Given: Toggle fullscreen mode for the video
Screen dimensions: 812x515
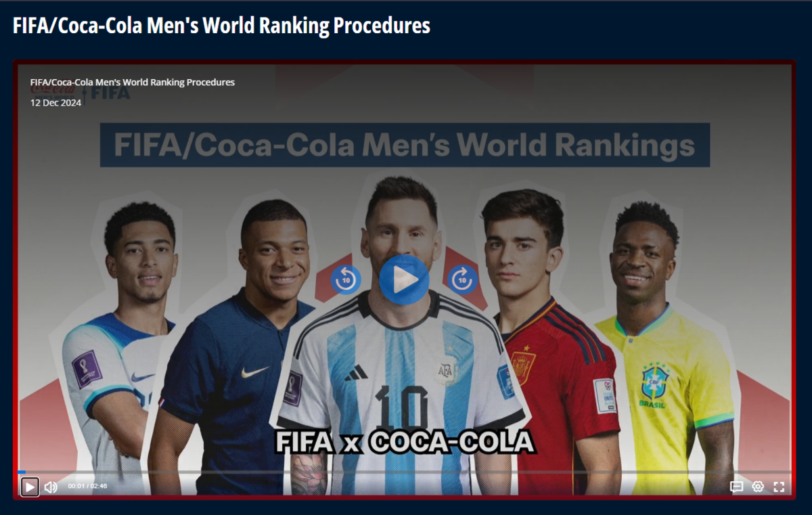Looking at the screenshot, I should [x=779, y=487].
